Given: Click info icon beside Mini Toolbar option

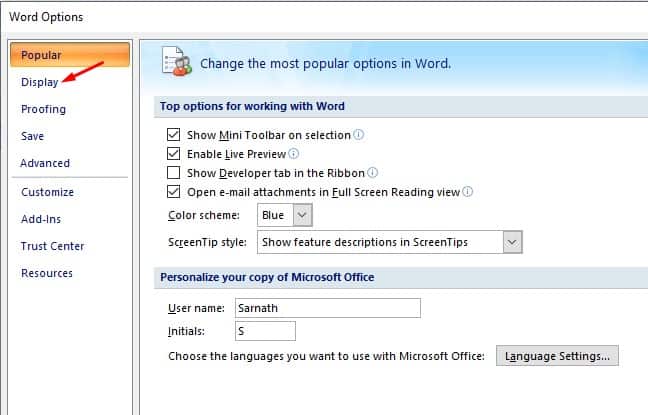Looking at the screenshot, I should coord(359,134).
